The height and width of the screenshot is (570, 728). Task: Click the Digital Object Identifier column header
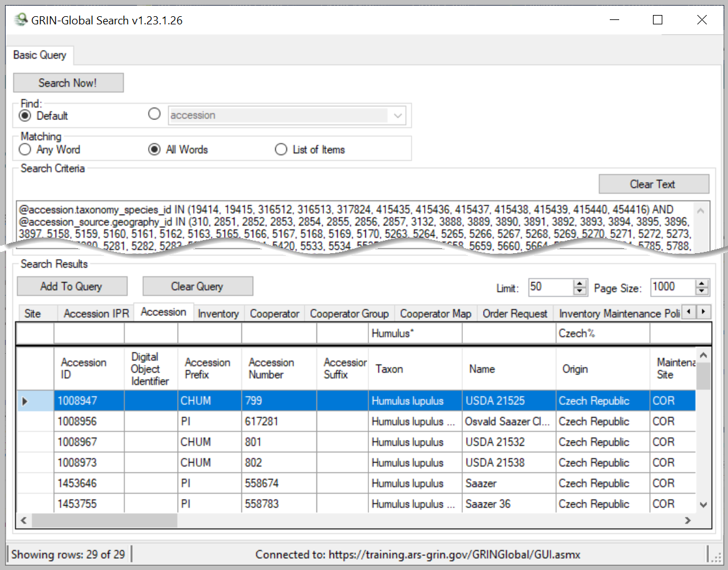(x=151, y=369)
